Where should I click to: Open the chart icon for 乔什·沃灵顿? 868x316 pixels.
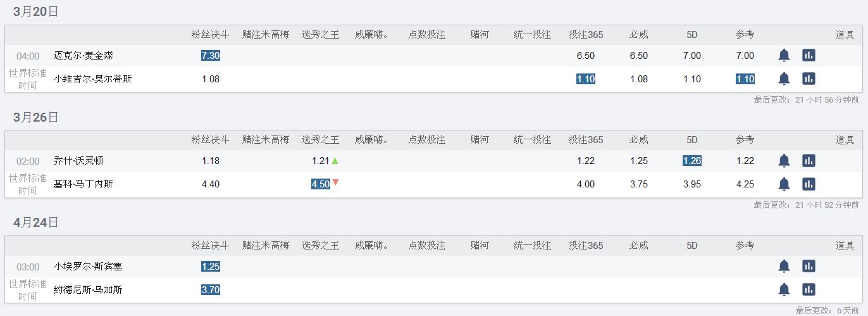809,161
